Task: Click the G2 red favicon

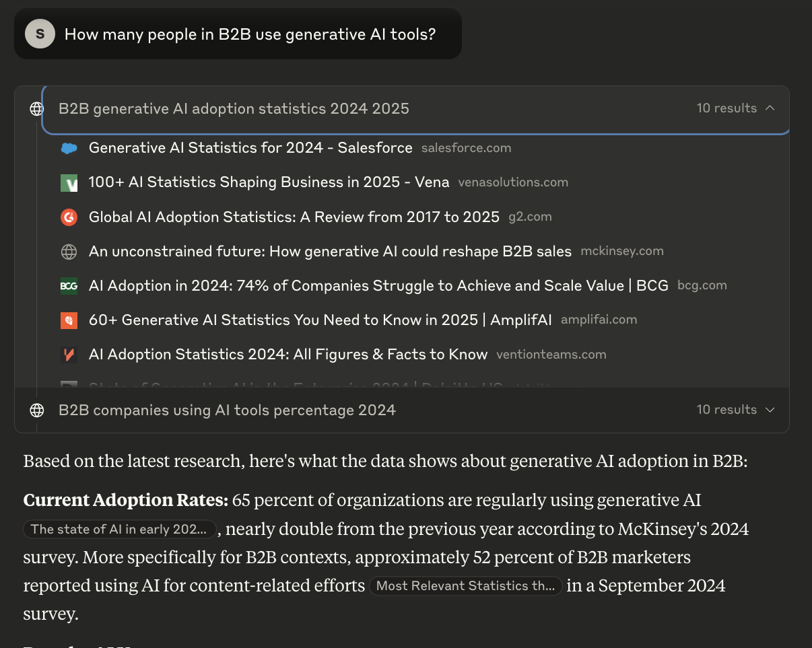Action: click(69, 217)
